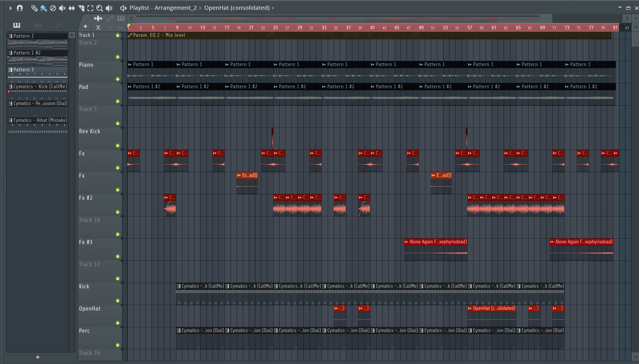The height and width of the screenshot is (364, 639).
Task: Mute the OpenHat track LED
Action: coord(118,323)
